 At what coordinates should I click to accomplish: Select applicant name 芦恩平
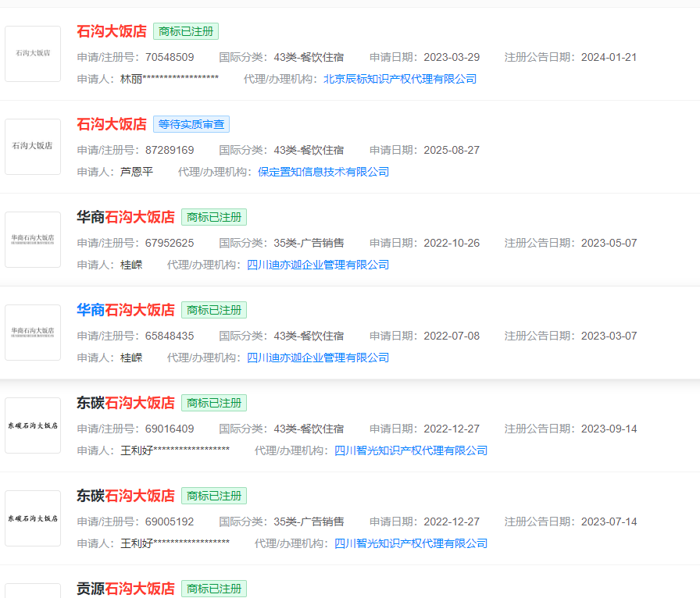(137, 172)
